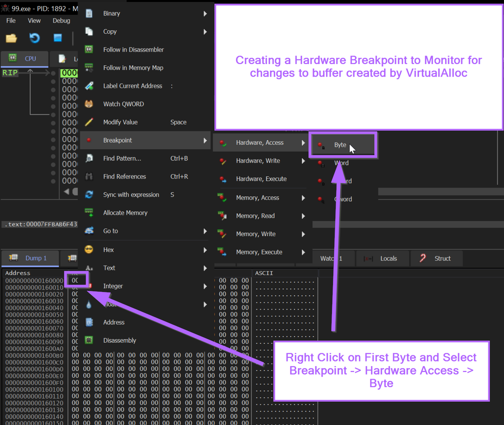Expand the Hardware, Write submenu arrow
Viewport: 504px width, 425px height.
tap(303, 161)
